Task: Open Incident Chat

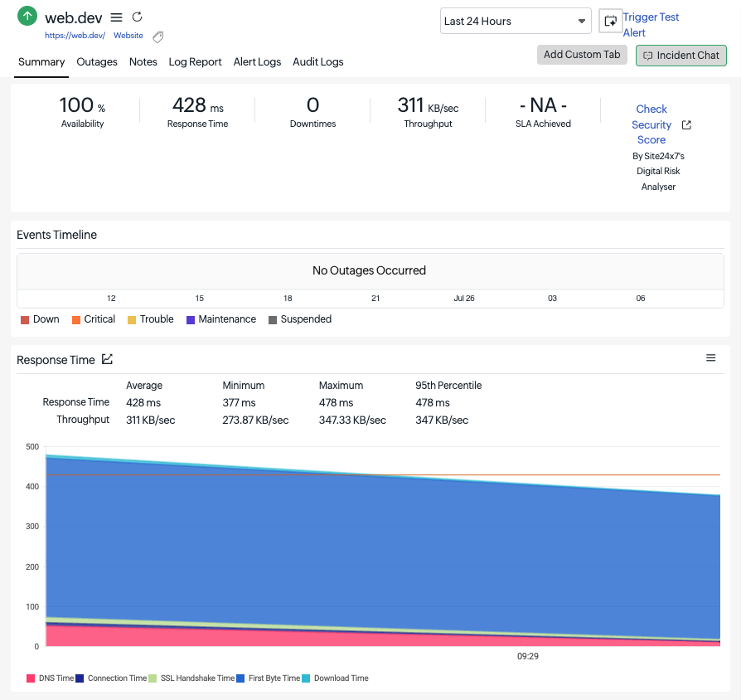Action: click(681, 56)
